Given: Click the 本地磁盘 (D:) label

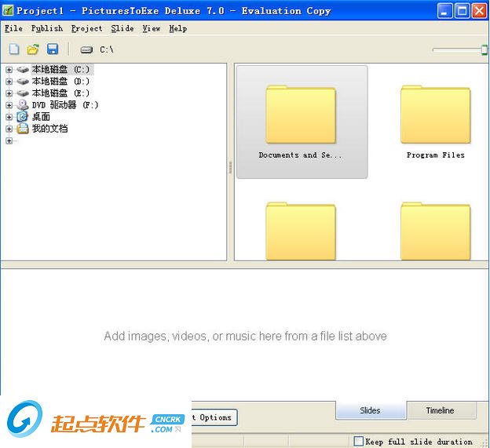Looking at the screenshot, I should (x=61, y=81).
